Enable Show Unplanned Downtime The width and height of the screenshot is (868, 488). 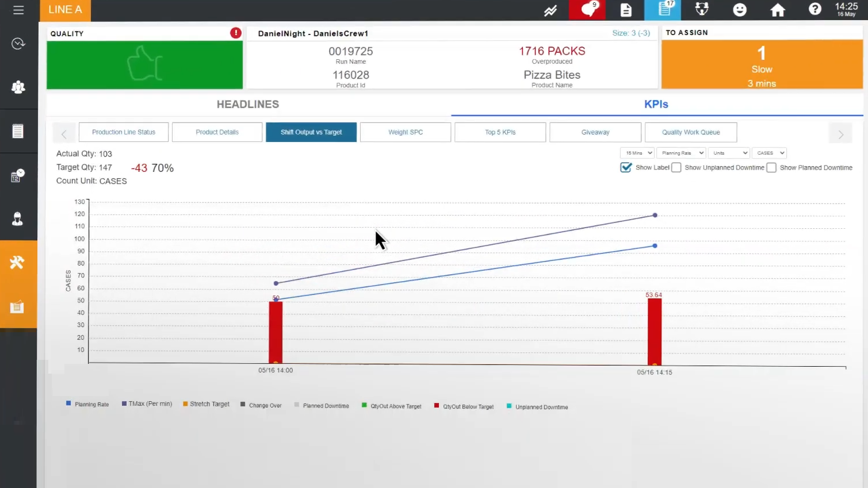[676, 167]
